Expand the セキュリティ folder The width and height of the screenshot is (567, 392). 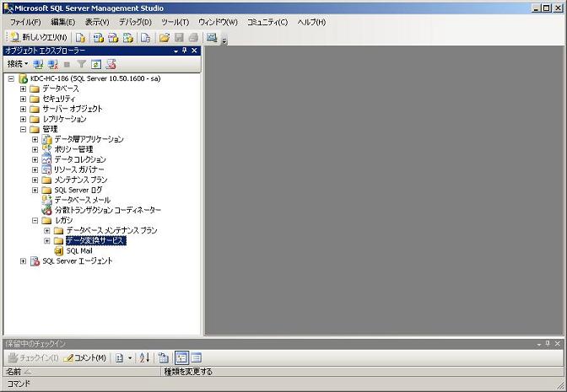pos(23,99)
